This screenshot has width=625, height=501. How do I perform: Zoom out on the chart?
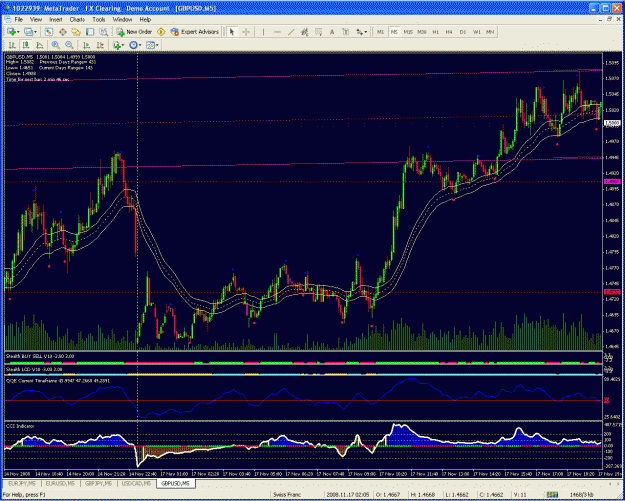[69, 45]
